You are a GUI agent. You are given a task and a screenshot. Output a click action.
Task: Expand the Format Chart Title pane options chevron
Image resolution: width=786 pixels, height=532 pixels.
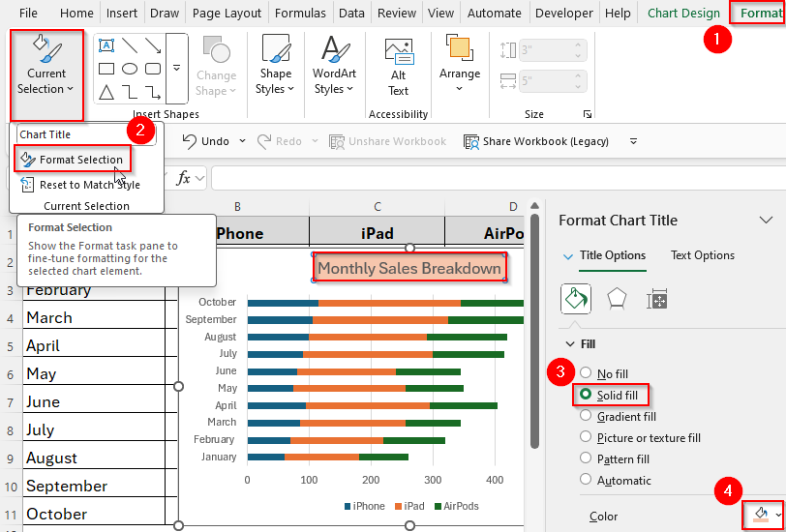[766, 221]
